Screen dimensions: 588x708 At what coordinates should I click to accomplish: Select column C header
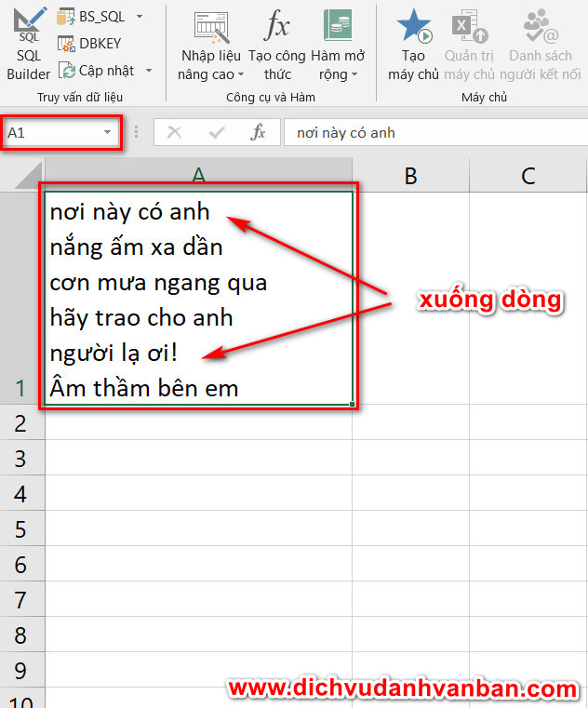tap(528, 175)
